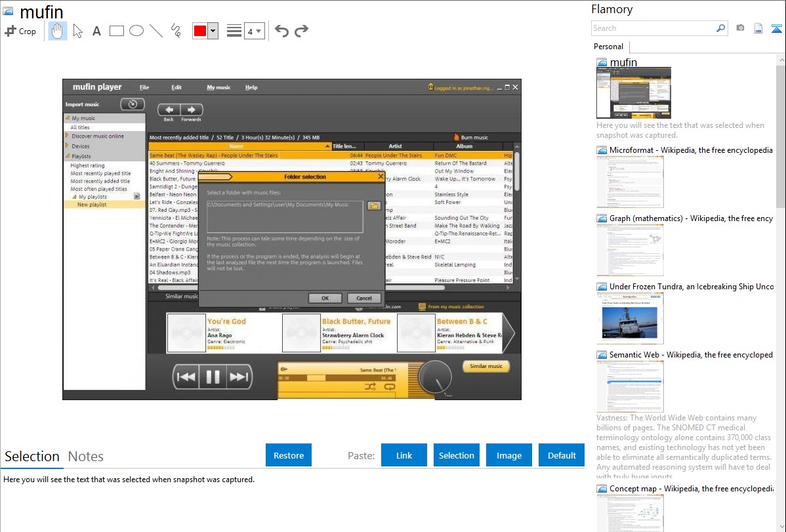Viewport: 786px width, 532px height.
Task: Click the document page icon
Action: point(758,28)
